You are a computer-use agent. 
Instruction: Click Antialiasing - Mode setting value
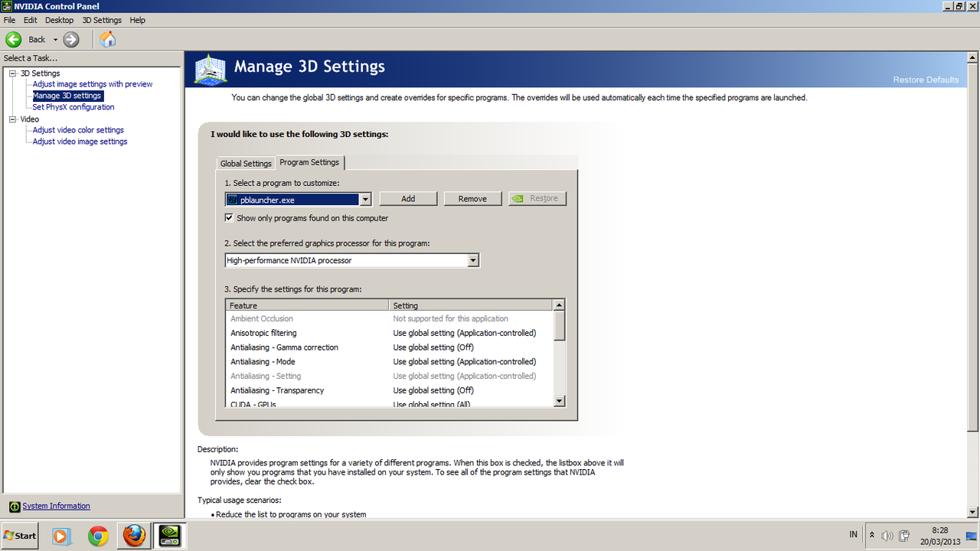pyautogui.click(x=465, y=362)
